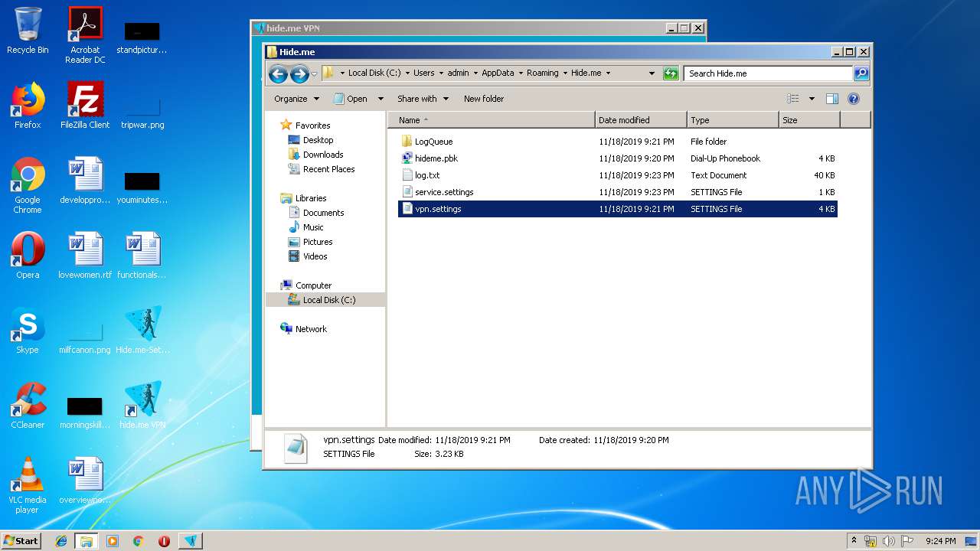The height and width of the screenshot is (551, 980).
Task: Select the vpn.settings file
Action: [618, 209]
